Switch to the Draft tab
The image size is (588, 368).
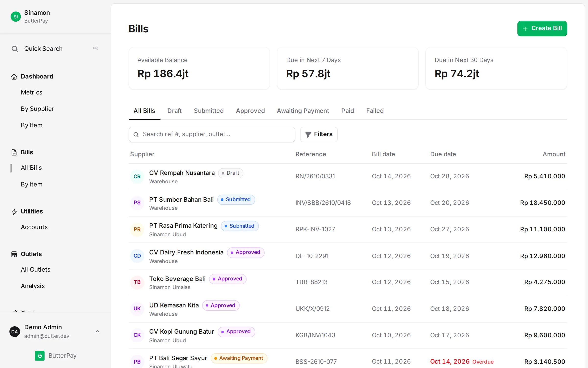pos(174,111)
